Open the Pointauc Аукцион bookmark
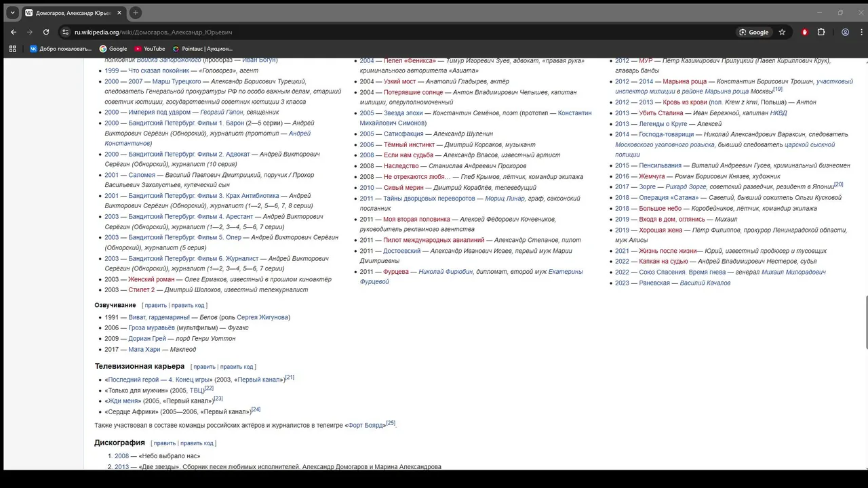The height and width of the screenshot is (488, 868). pyautogui.click(x=202, y=49)
